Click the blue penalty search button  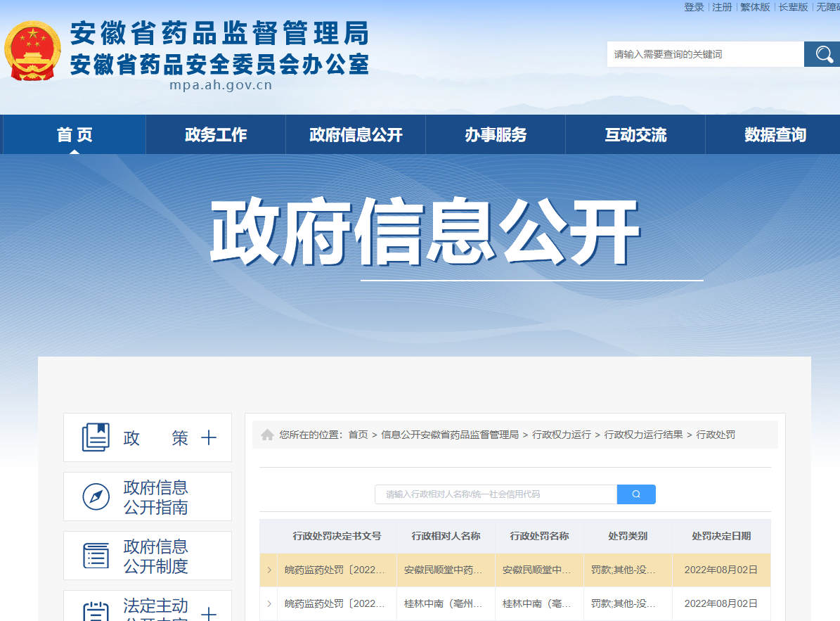click(x=636, y=494)
